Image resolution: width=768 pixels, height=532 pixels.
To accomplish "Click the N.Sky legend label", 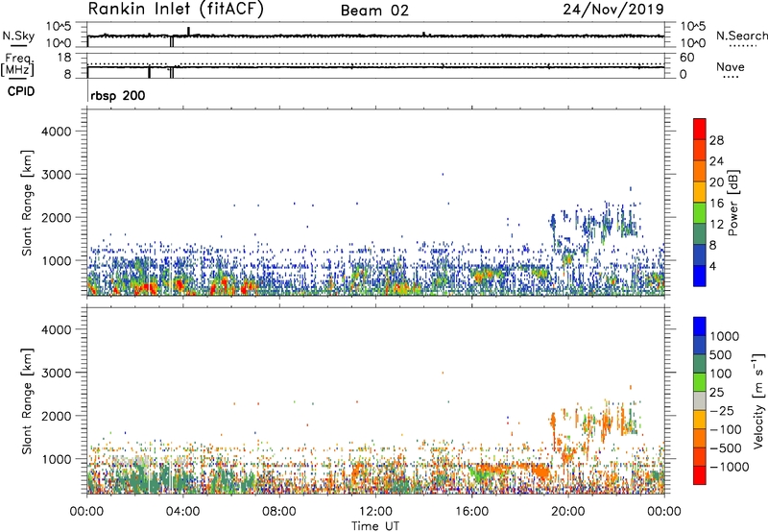I will click(x=18, y=36).
